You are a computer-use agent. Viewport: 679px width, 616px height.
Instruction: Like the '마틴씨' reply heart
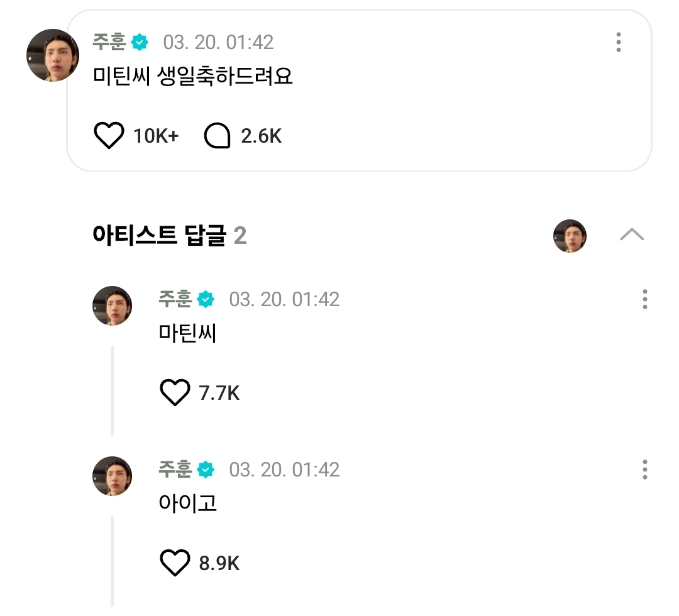[x=175, y=393]
